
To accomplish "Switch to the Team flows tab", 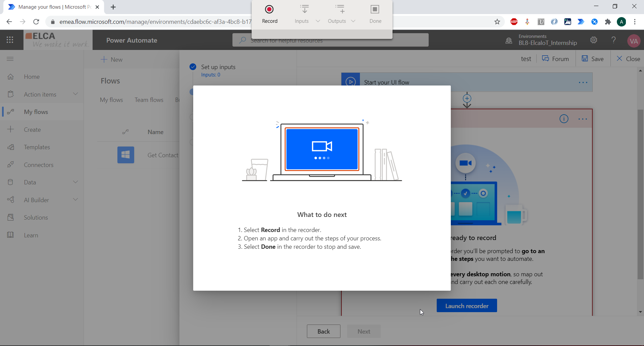I will click(149, 100).
